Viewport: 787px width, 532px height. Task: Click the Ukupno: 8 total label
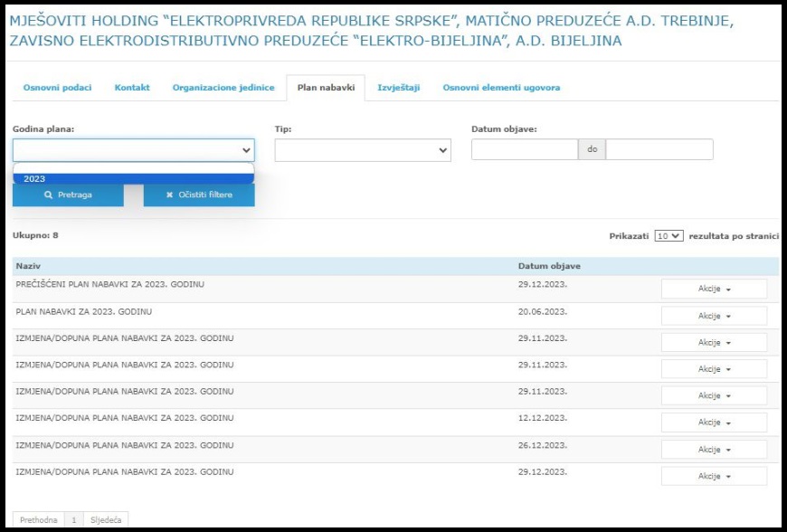coord(35,235)
